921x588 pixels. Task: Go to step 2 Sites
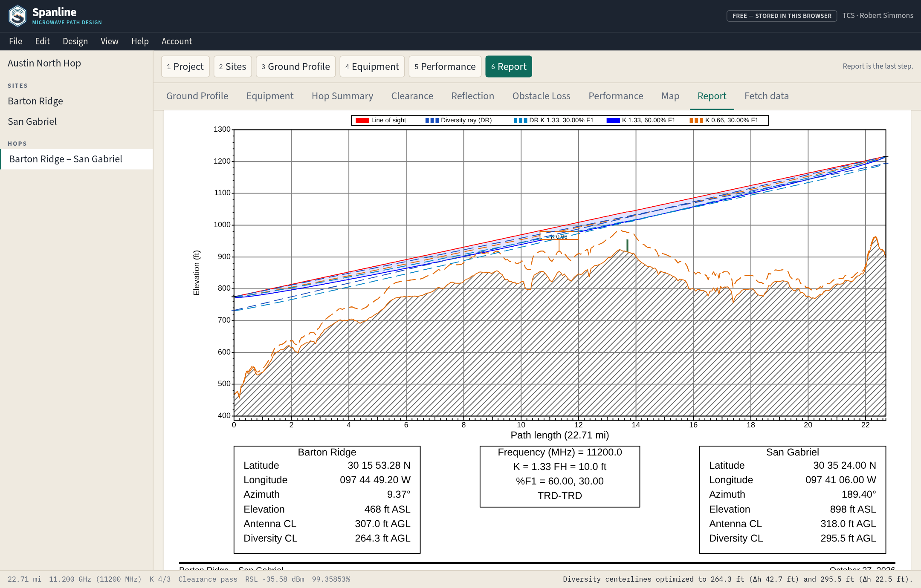tap(233, 66)
